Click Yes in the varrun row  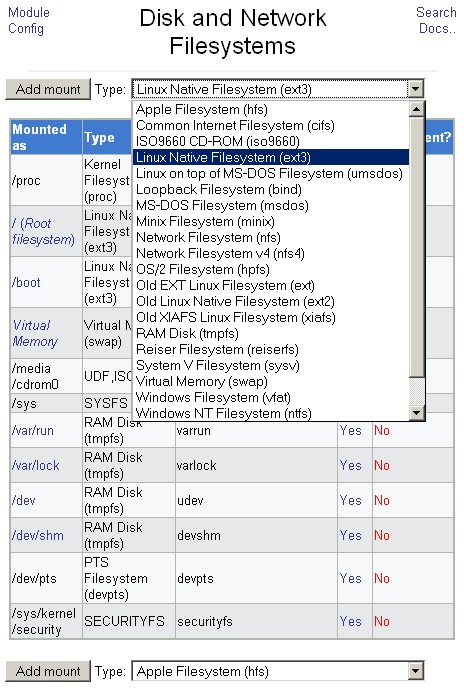(350, 430)
